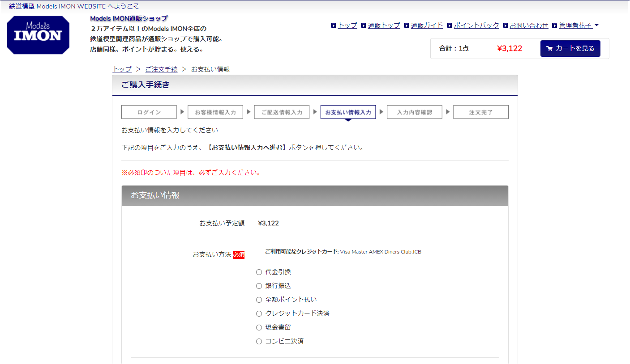Select the 代金引換 payment option
630x364 pixels.
(x=259, y=272)
